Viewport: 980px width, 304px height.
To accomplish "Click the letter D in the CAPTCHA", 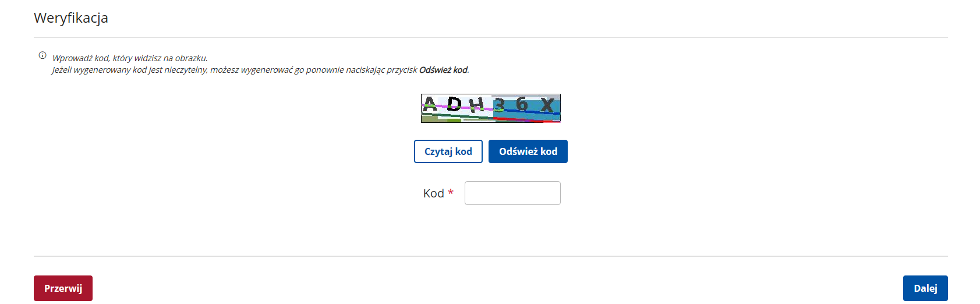I will (454, 104).
